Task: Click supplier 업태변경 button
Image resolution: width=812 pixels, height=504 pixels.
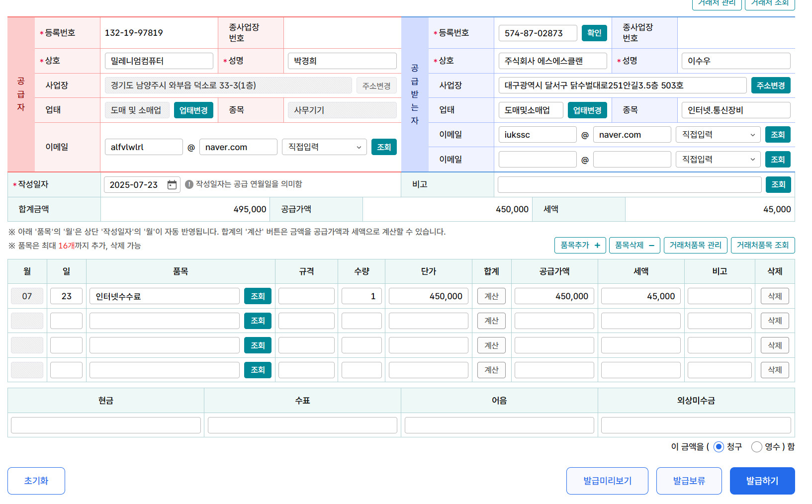Action: pyautogui.click(x=193, y=110)
